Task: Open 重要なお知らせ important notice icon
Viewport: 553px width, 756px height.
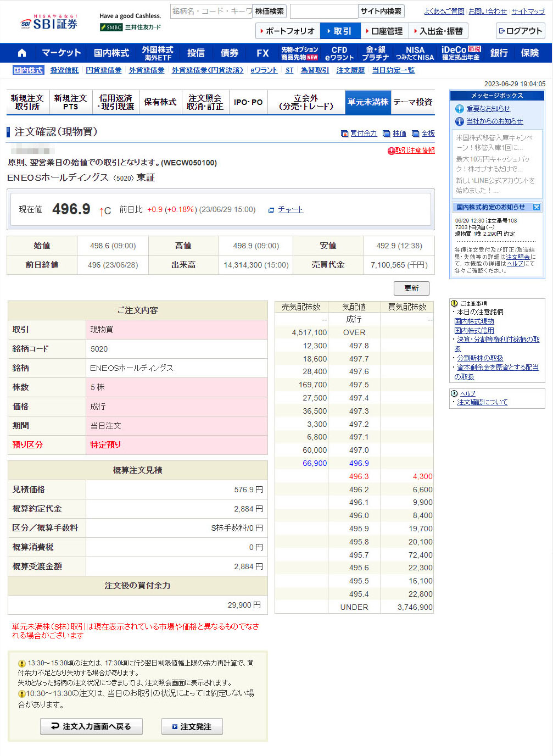Action: 460,109
